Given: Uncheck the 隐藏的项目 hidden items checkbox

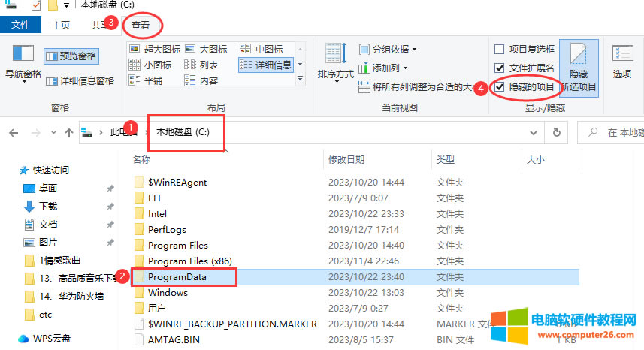Looking at the screenshot, I should 500,87.
